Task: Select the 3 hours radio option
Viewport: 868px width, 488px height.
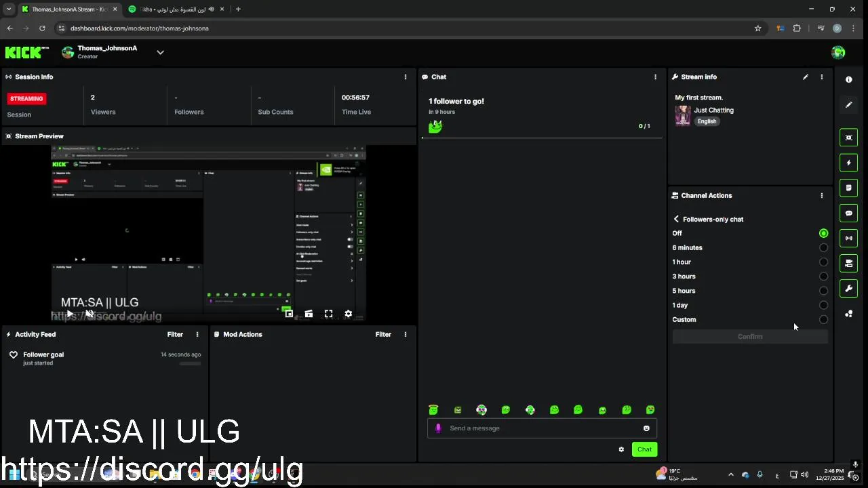Action: point(823,277)
